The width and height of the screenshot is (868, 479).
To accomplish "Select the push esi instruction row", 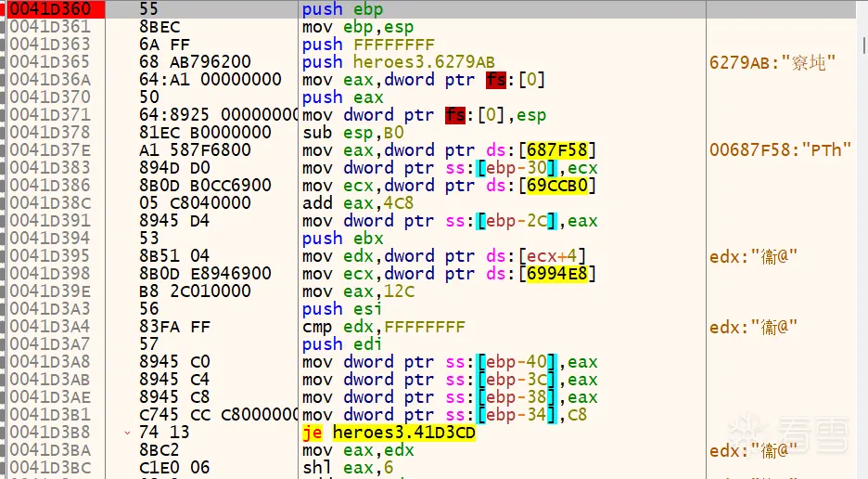I will [335, 309].
